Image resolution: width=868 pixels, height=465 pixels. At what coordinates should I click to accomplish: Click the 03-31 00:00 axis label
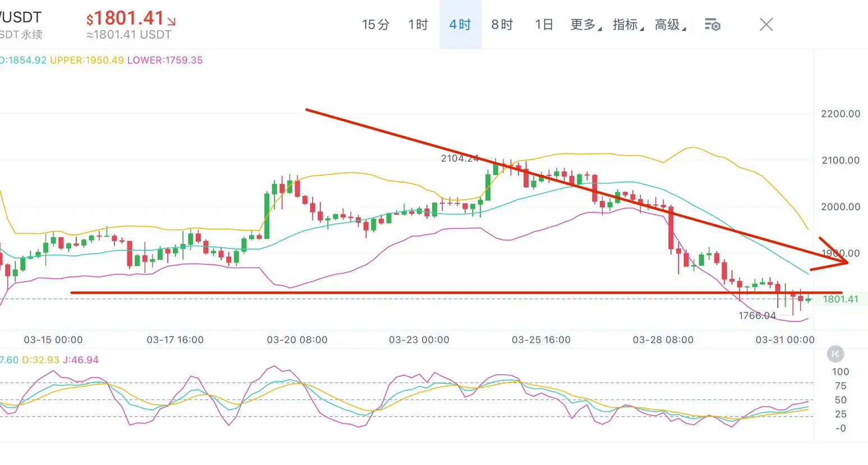(784, 339)
